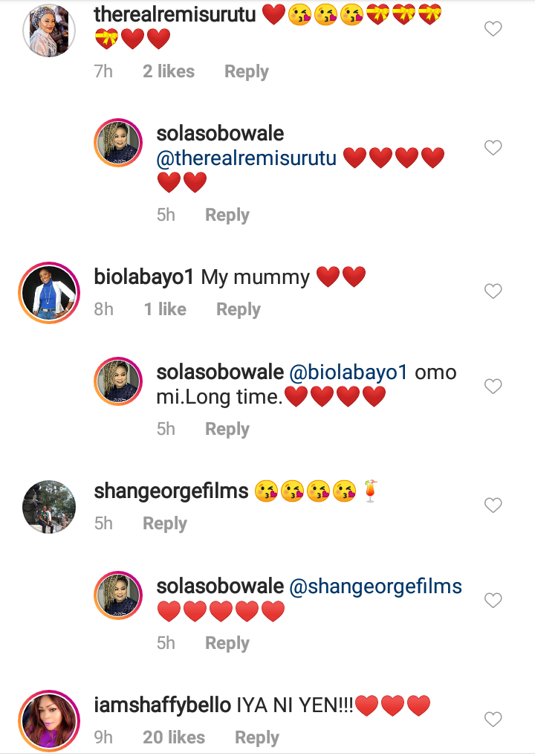Viewport: 535px width, 756px height.
Task: Open the @shangeorgefilms mention link
Action: [x=375, y=587]
